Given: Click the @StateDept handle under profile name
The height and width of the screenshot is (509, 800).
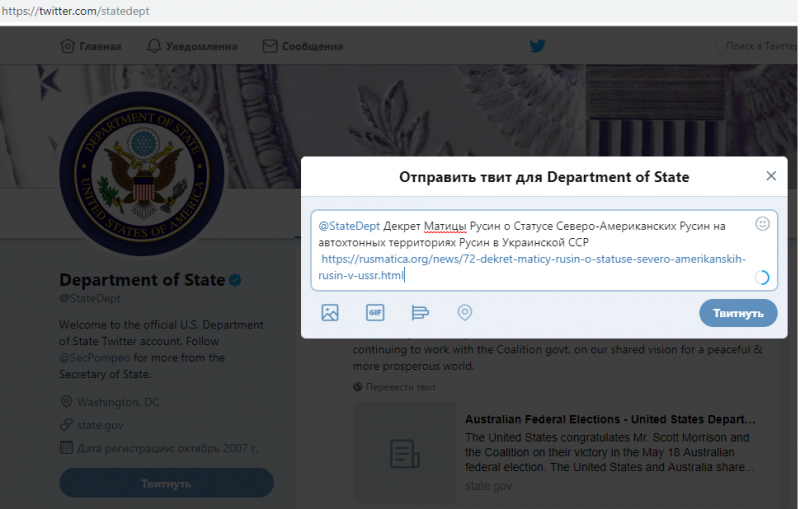Looking at the screenshot, I should click(x=90, y=298).
